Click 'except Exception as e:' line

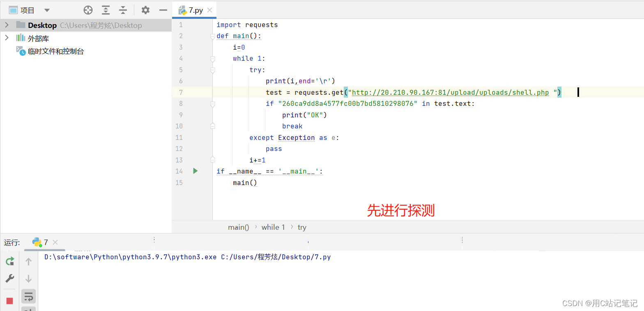[294, 137]
